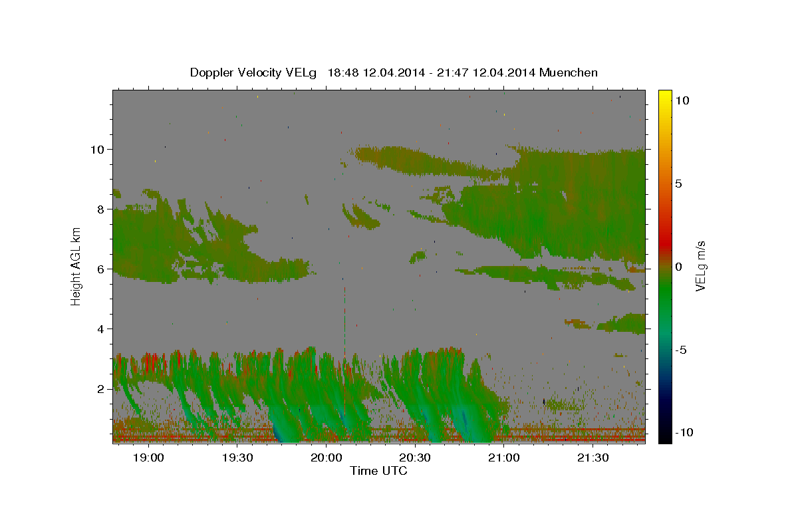Click the 'VELg m/s' colorbar label
This screenshot has height=532, width=798.
[700, 267]
